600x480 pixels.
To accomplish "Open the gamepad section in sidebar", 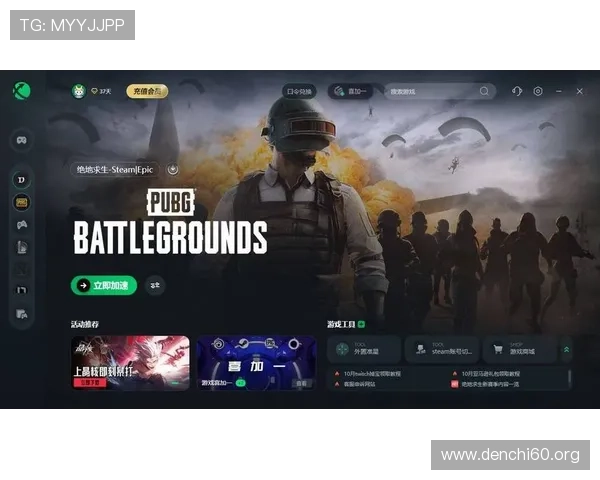I will tap(22, 140).
